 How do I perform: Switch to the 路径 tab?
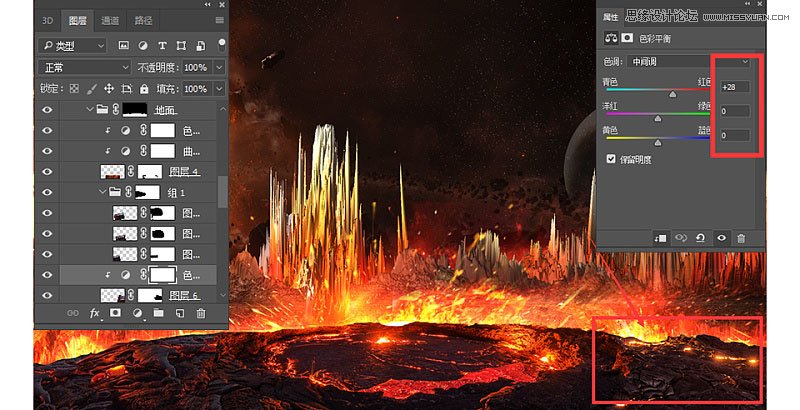point(143,20)
